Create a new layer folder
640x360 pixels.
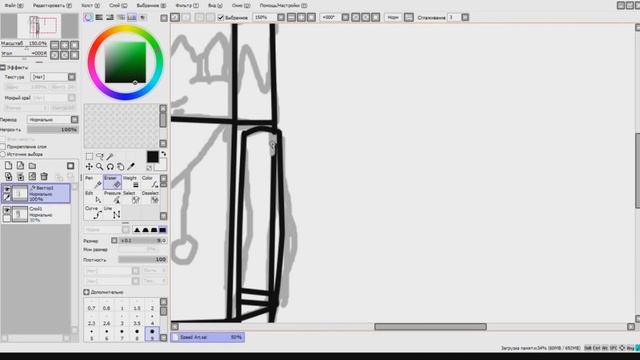tap(32, 166)
